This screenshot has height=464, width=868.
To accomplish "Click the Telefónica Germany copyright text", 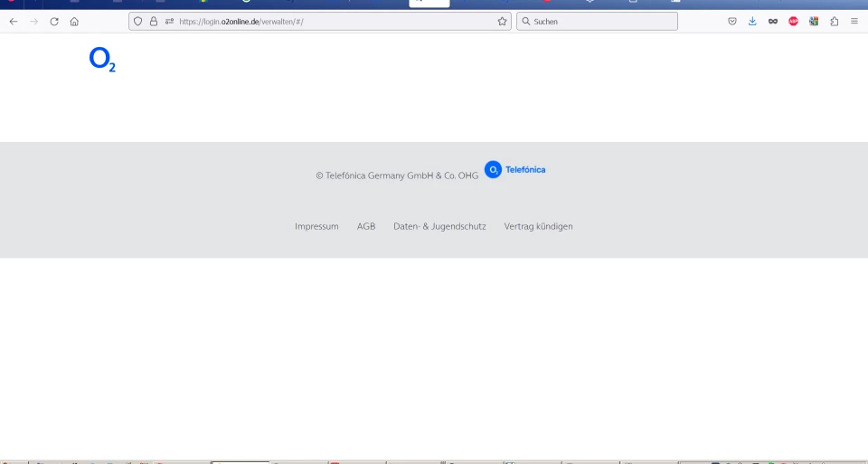I will coord(397,175).
